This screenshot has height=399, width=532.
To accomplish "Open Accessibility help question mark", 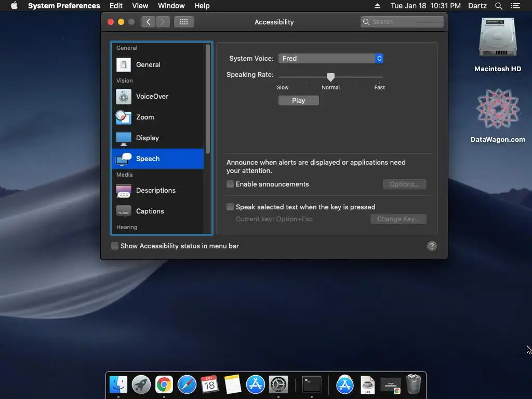I will click(432, 246).
